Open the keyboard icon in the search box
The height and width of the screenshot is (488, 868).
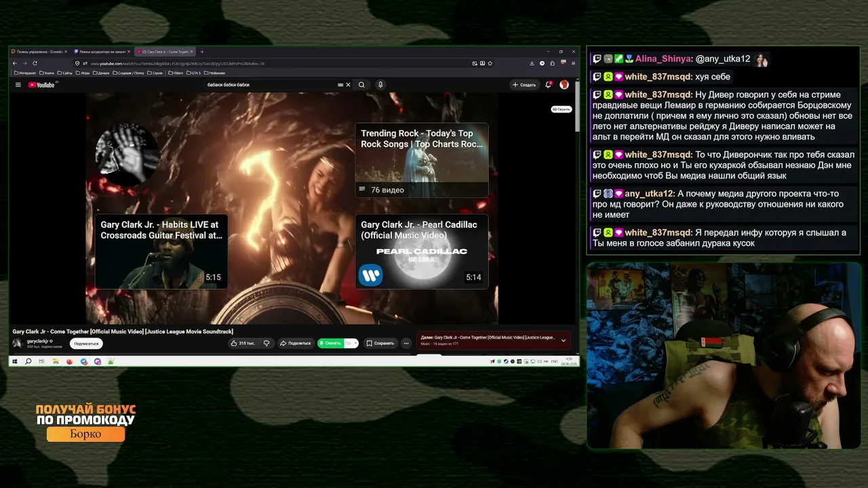pos(340,85)
